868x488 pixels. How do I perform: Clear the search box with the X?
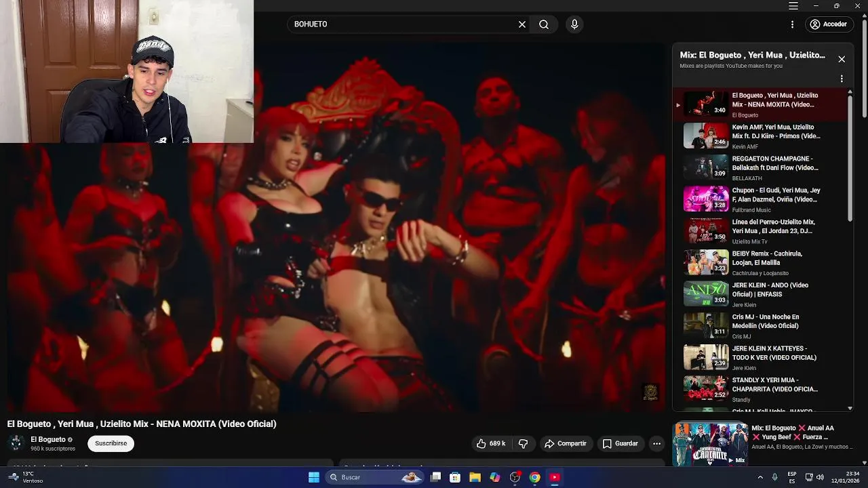pos(522,24)
